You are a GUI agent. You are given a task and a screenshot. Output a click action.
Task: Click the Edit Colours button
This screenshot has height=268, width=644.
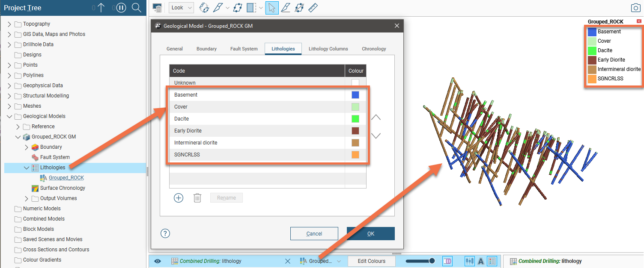tap(372, 261)
